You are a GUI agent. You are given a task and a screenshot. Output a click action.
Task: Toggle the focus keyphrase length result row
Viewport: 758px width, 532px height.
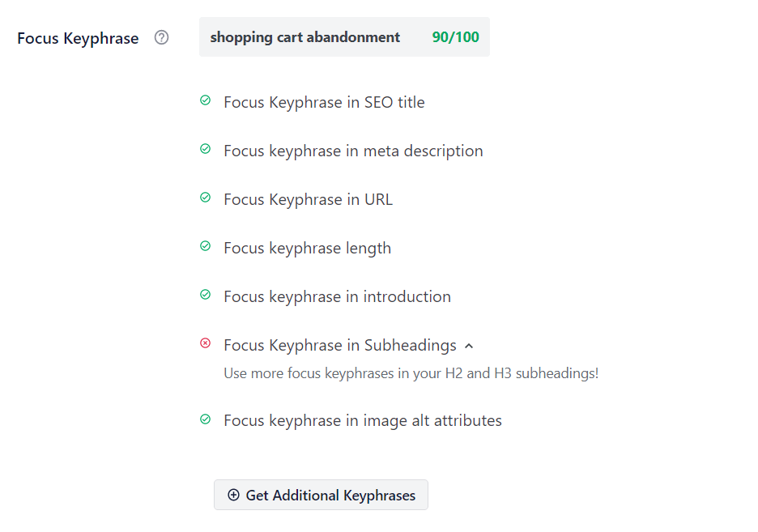307,248
